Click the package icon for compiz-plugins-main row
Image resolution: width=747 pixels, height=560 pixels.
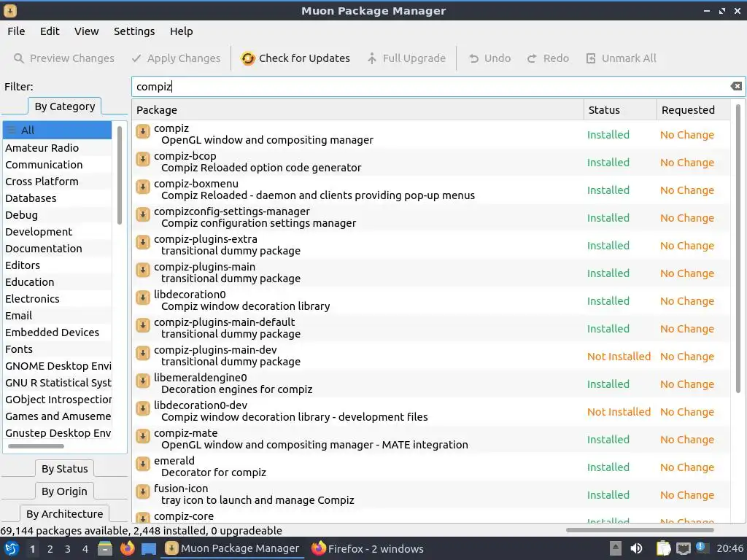click(143, 270)
